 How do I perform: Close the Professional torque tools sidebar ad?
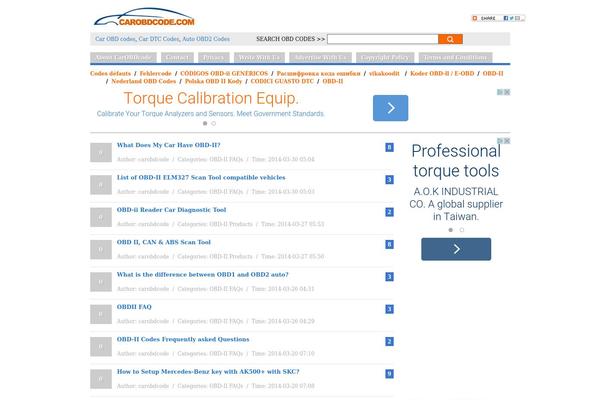click(507, 141)
